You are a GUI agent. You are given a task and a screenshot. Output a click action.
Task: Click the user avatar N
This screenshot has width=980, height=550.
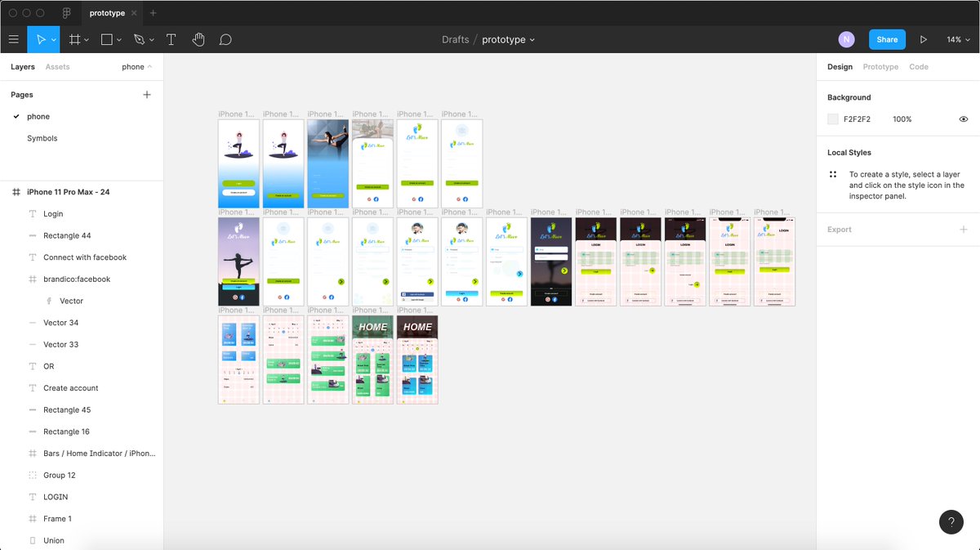(847, 39)
